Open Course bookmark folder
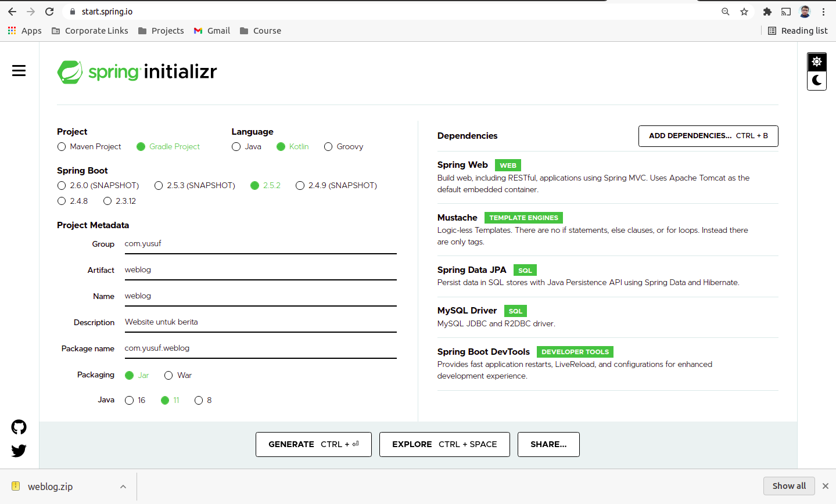 (x=260, y=31)
